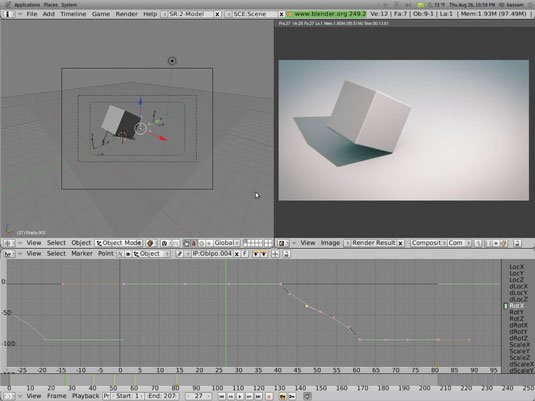535x401 pixels.
Task: Select the RotZ channel
Action: pos(516,319)
